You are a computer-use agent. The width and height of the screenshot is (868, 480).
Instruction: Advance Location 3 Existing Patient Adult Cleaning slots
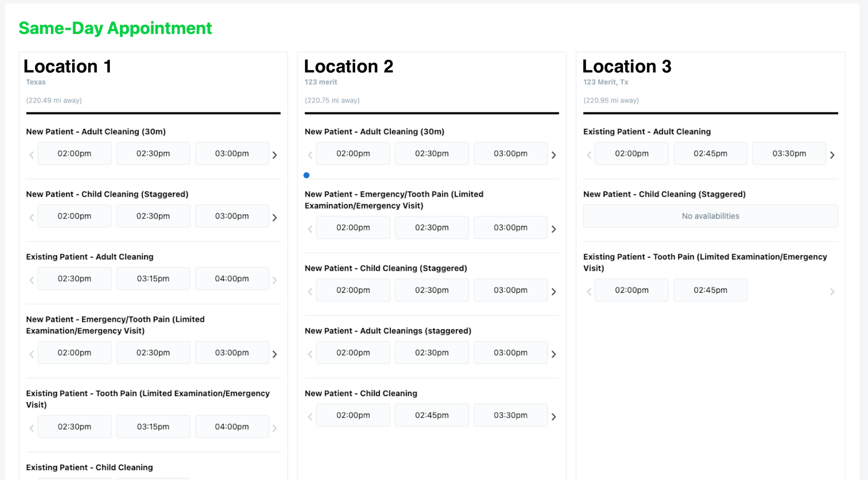tap(832, 155)
